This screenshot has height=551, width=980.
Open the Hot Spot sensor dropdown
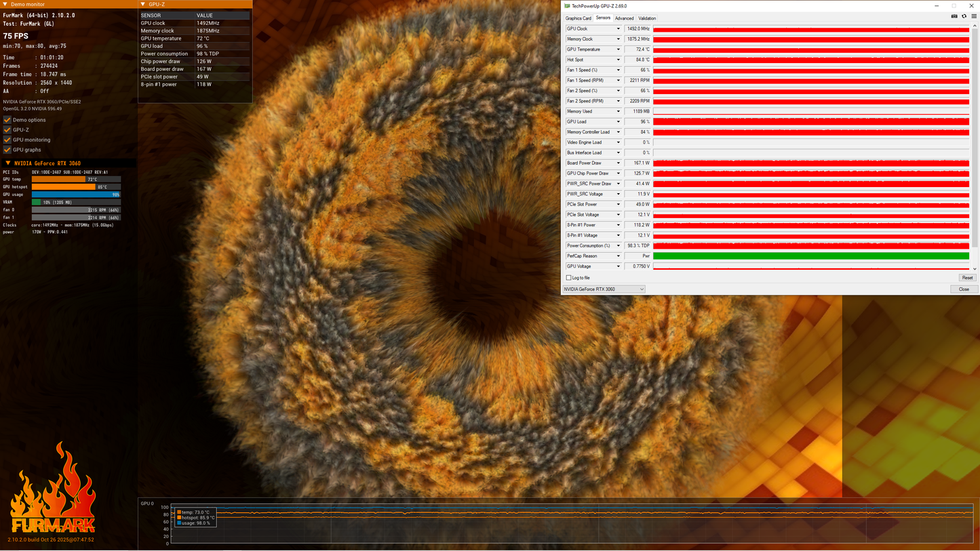pyautogui.click(x=619, y=60)
